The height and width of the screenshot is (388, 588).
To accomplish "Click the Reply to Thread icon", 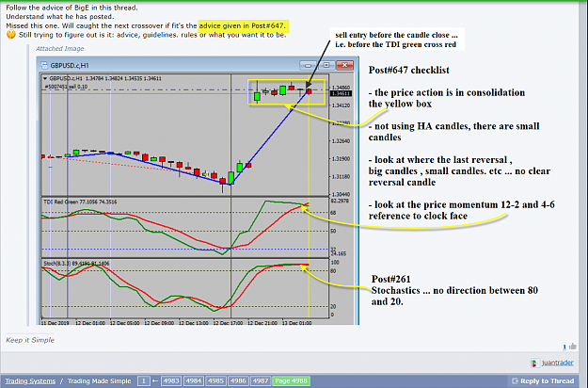I will point(515,380).
